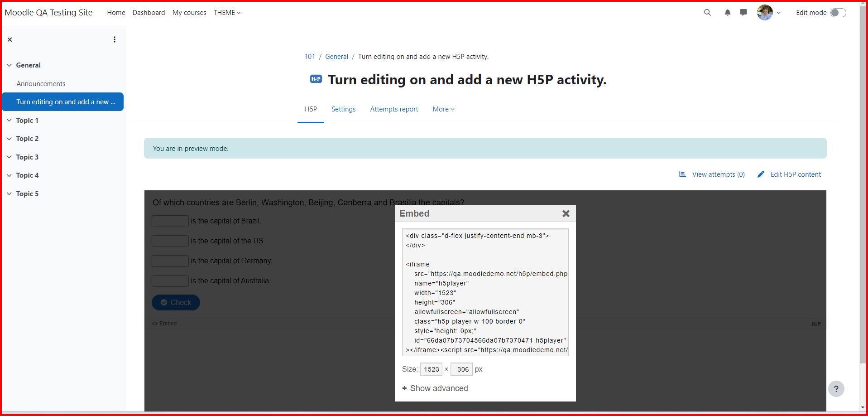
Task: Click the Edit H5P content pencil icon
Action: 761,174
